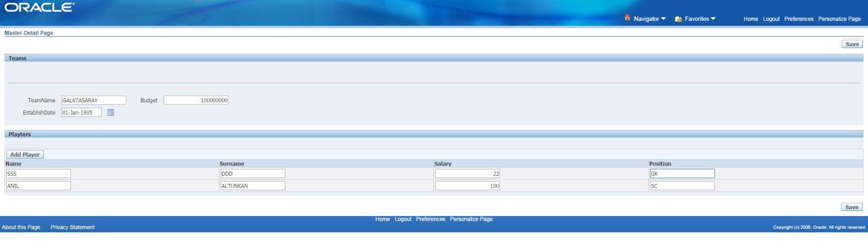Select the Name field containing ANIL
Image resolution: width=868 pixels, height=245 pixels.
click(38, 185)
